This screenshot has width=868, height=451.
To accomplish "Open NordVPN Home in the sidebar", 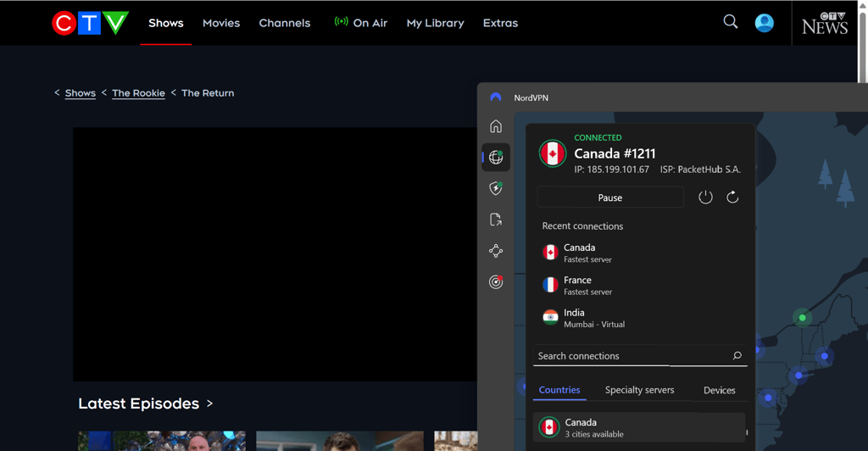I will click(x=495, y=126).
